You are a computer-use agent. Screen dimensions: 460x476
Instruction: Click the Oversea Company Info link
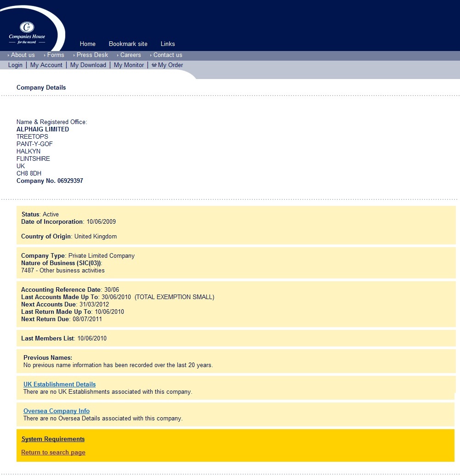click(56, 411)
